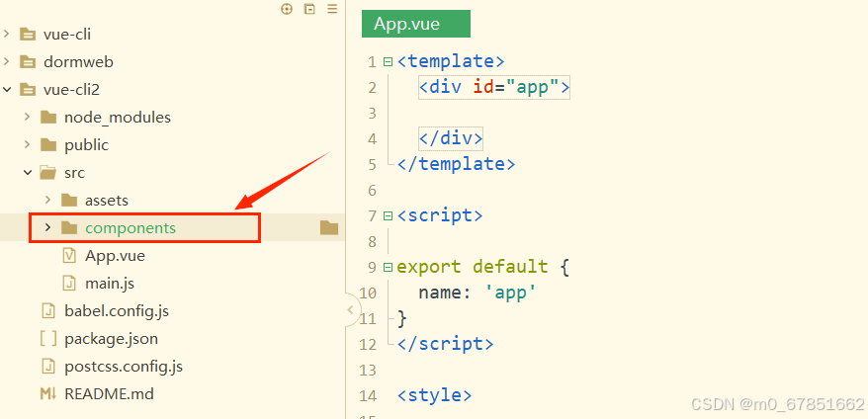
Task: Click the node_modules folder icon
Action: pyautogui.click(x=48, y=118)
